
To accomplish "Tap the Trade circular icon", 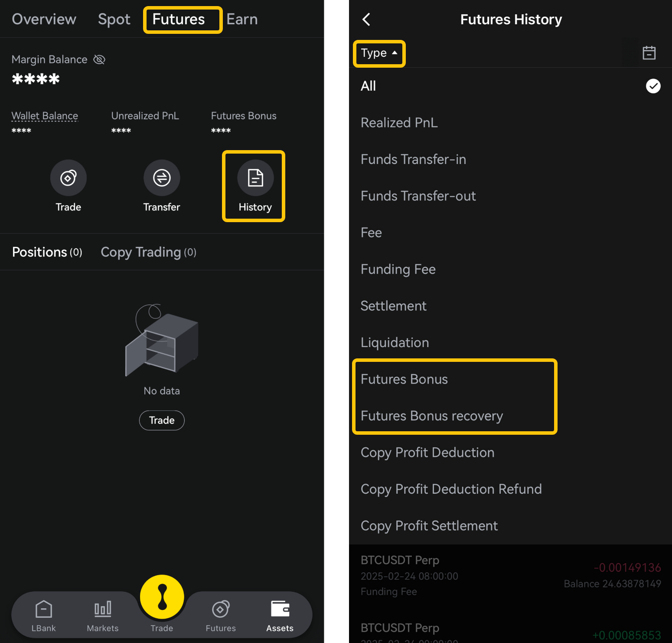I will [69, 178].
